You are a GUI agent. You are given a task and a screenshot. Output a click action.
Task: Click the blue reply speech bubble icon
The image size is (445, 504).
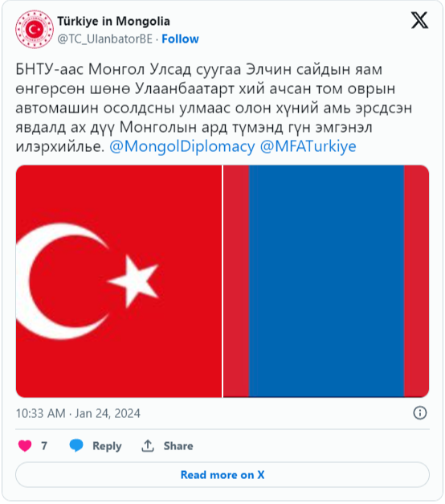76,446
